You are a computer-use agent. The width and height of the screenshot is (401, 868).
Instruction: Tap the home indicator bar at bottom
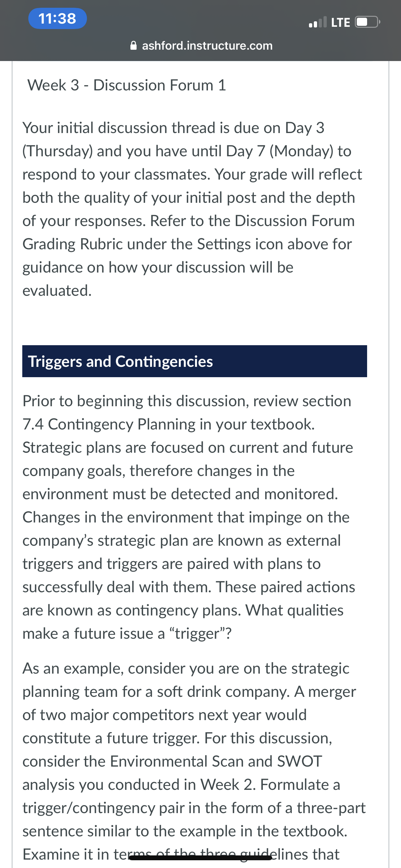tap(200, 858)
